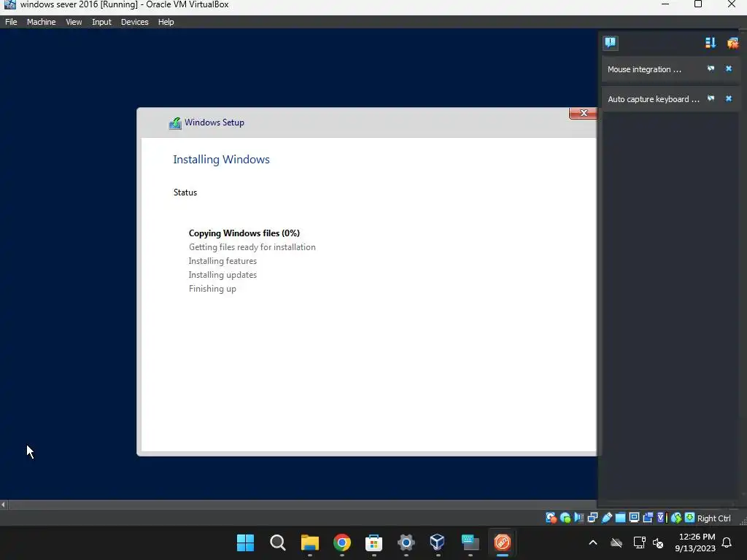Screen dimensions: 747x560
Task: Open the Input menu
Action: point(101,22)
